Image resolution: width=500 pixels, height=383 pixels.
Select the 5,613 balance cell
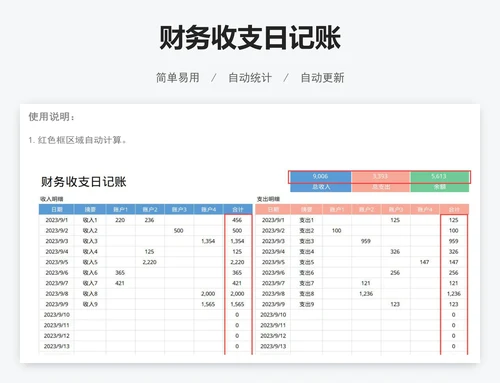coord(439,176)
